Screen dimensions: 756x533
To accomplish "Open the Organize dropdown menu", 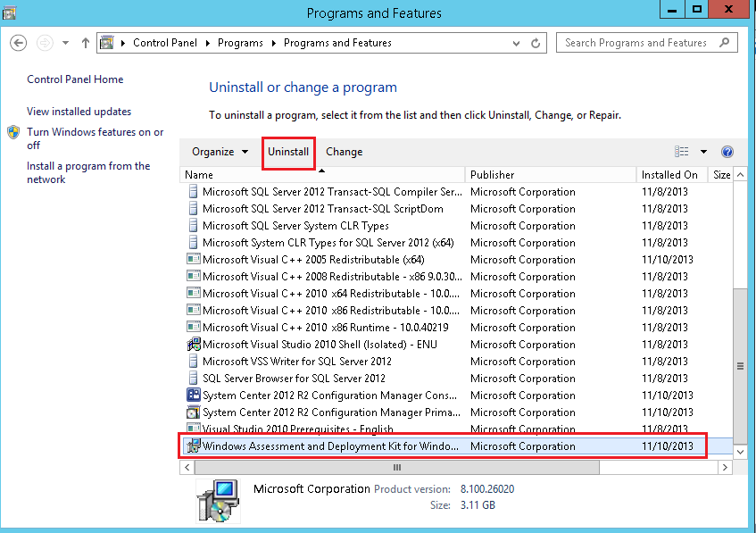I will coord(220,152).
